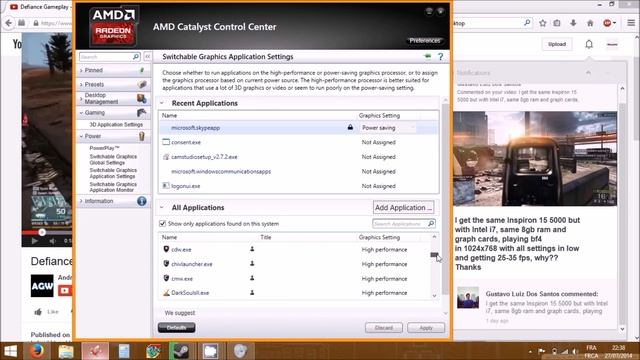Click search icon in Search Applications box
The width and height of the screenshot is (640, 360).
(x=431, y=224)
